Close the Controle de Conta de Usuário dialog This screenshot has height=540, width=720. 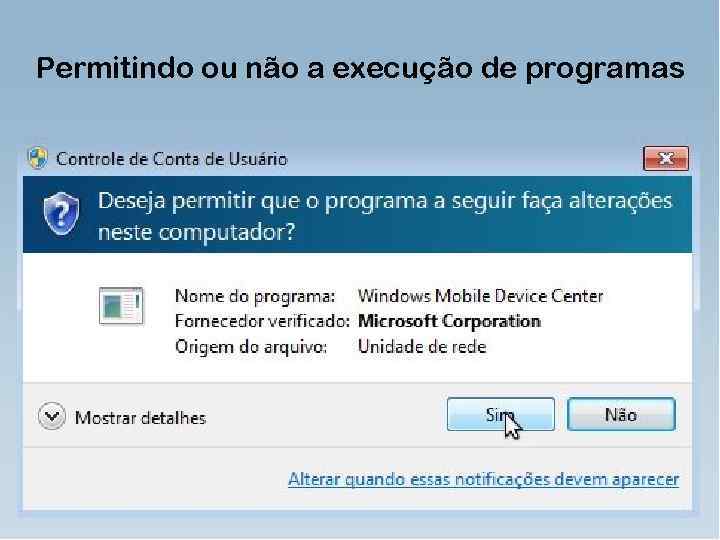tap(666, 158)
